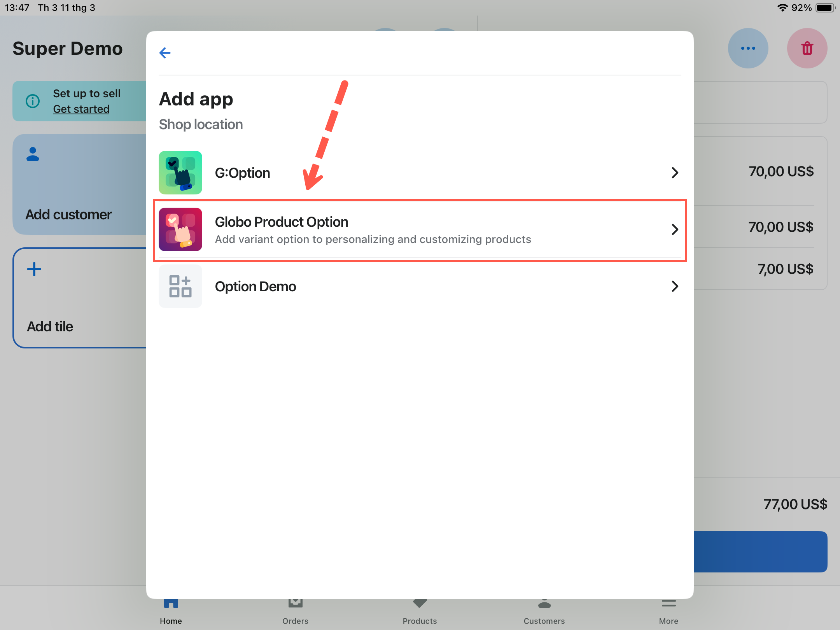840x630 pixels.
Task: Open the More tab
Action: coord(669,612)
